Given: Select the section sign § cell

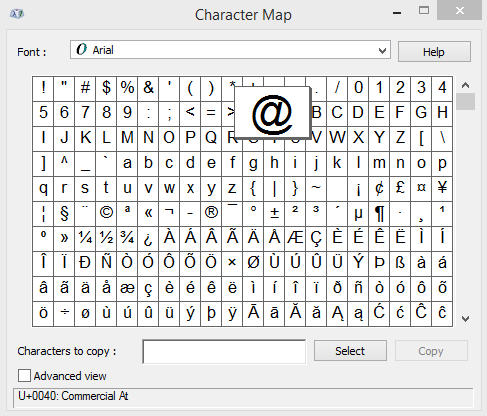Looking at the screenshot, I should click(x=64, y=213).
